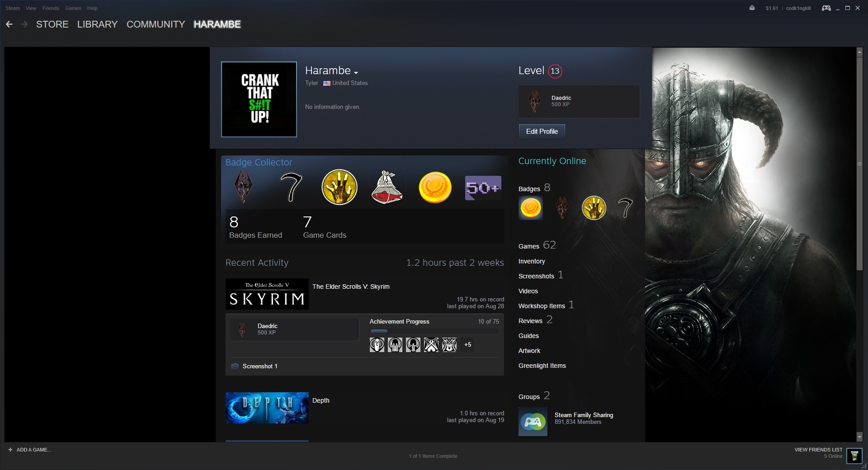This screenshot has width=868, height=470.
Task: Open the Videos link
Action: click(528, 291)
